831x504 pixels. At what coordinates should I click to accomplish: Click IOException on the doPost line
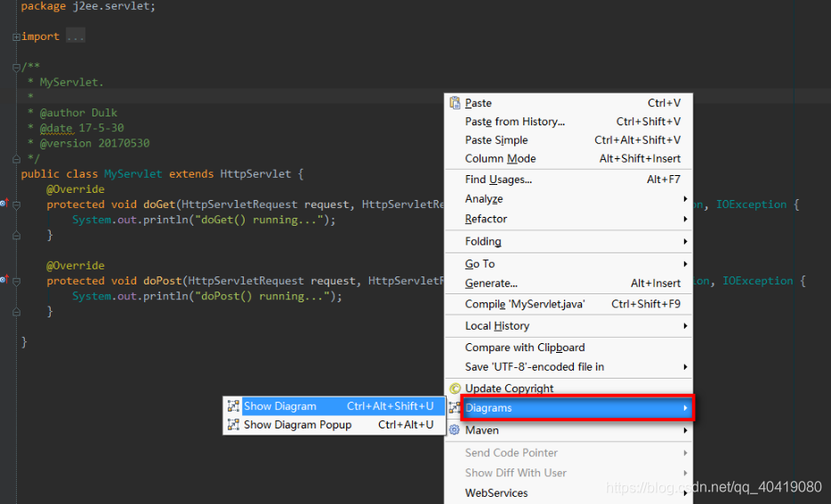(757, 281)
